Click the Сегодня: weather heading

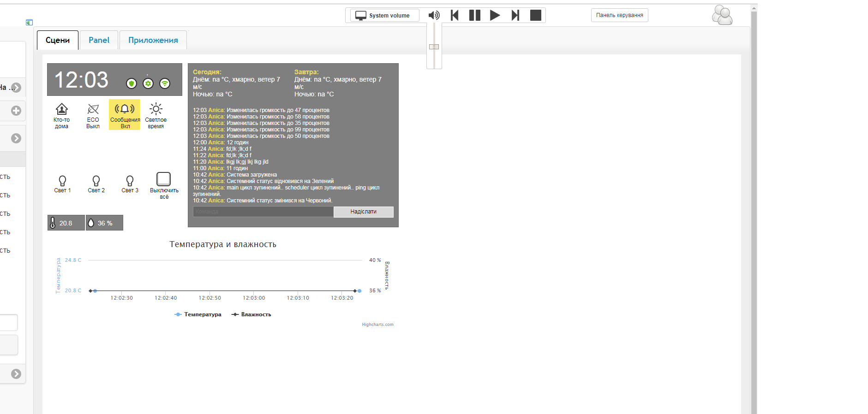(x=207, y=72)
